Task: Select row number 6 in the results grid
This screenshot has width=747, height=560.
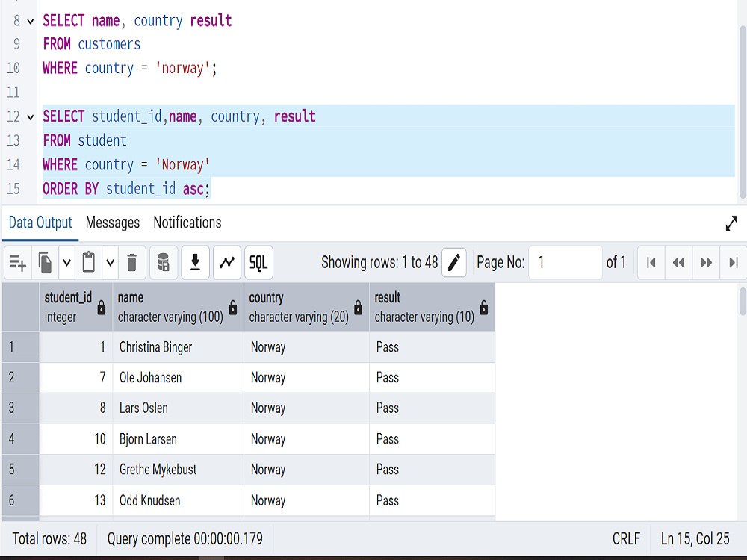Action: pyautogui.click(x=20, y=500)
